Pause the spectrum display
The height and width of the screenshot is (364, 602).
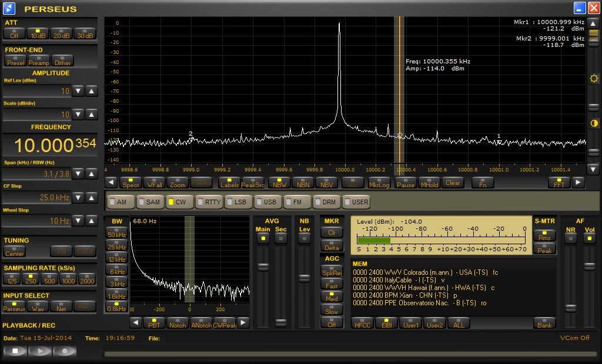click(406, 183)
